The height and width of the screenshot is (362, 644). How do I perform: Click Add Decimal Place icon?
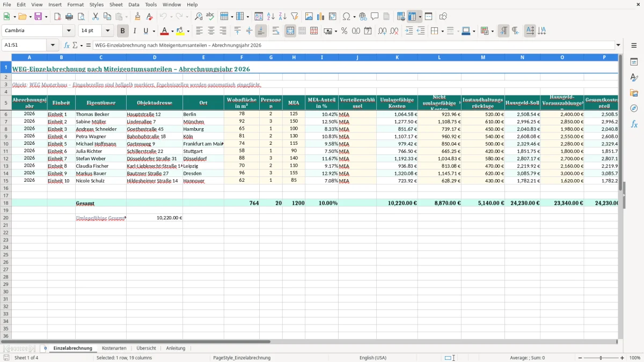click(x=383, y=31)
